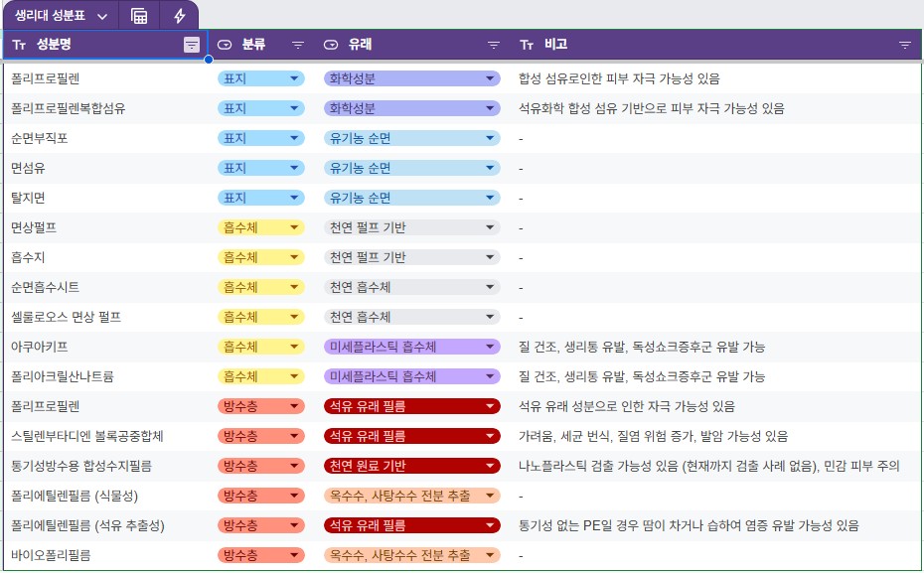924x573 pixels.
Task: Click the lightning bolt quick actions icon
Action: [179, 16]
